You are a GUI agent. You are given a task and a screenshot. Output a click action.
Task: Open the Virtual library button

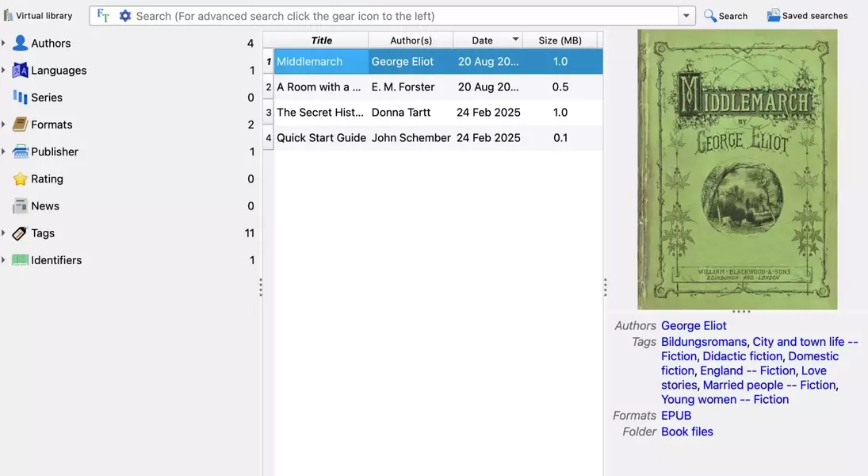click(x=38, y=16)
